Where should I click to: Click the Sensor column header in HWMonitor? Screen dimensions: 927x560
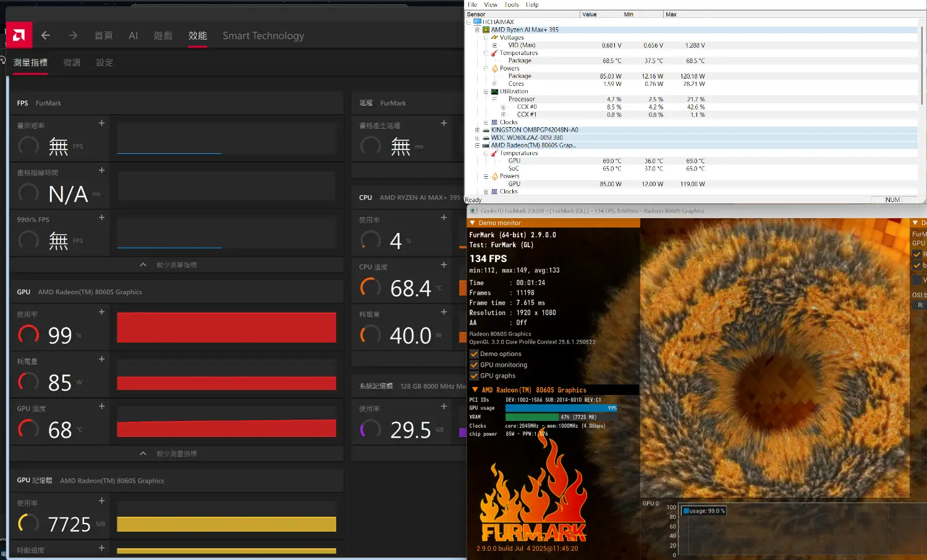(x=523, y=14)
